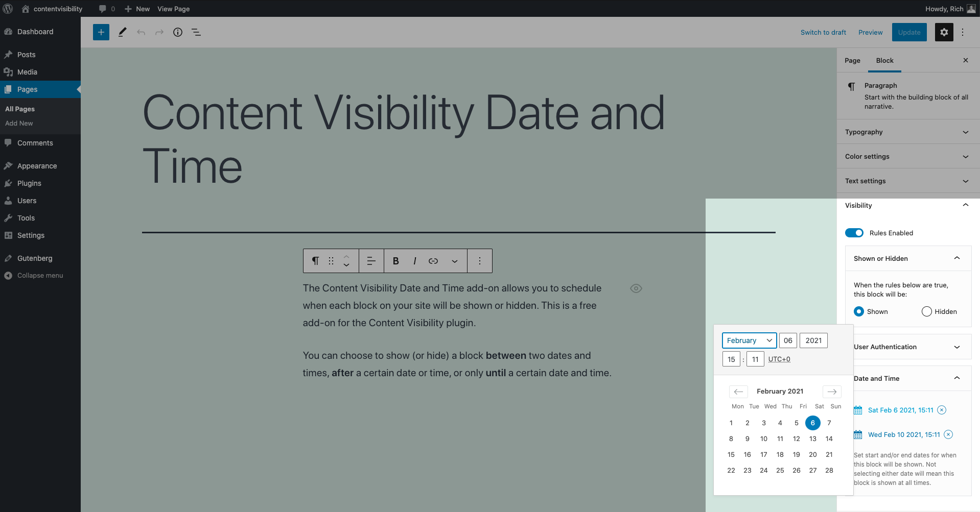Open block toolbar more options dots

[480, 261]
